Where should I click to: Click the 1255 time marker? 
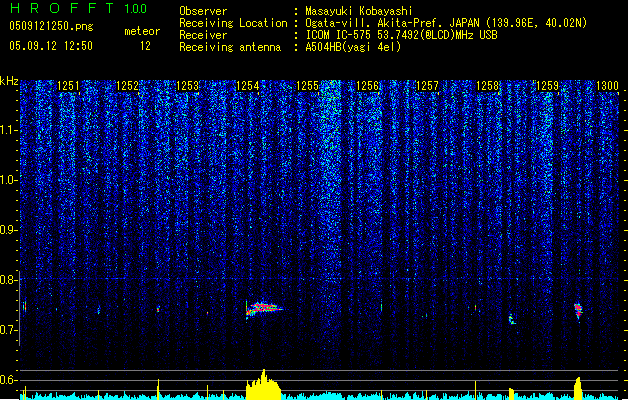[x=307, y=86]
